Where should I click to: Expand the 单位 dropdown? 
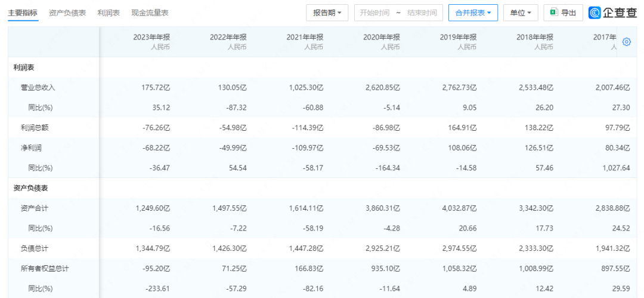pyautogui.click(x=521, y=13)
